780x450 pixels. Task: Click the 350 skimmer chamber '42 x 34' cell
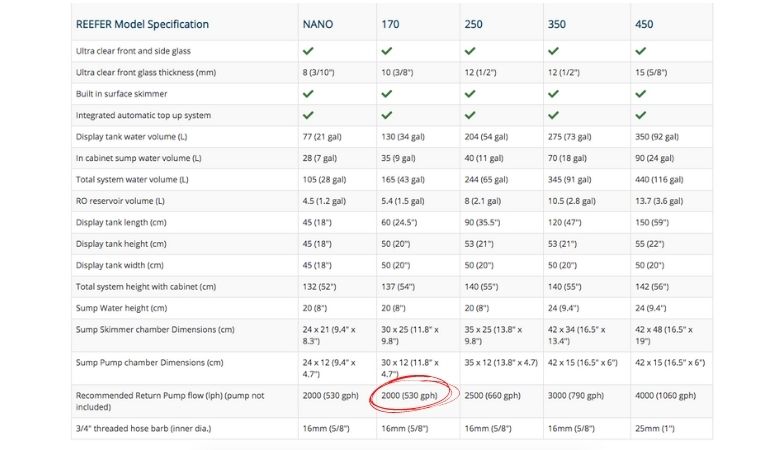coord(577,335)
